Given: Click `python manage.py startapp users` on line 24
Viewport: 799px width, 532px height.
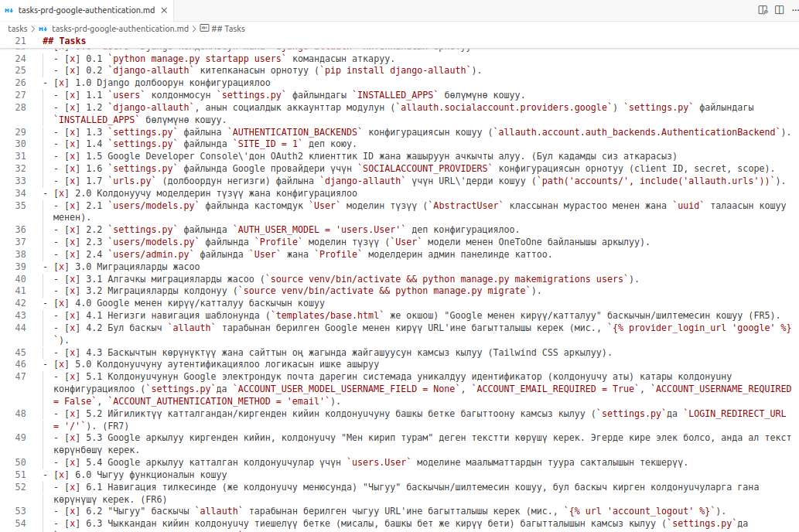Looking at the screenshot, I should tap(196, 59).
